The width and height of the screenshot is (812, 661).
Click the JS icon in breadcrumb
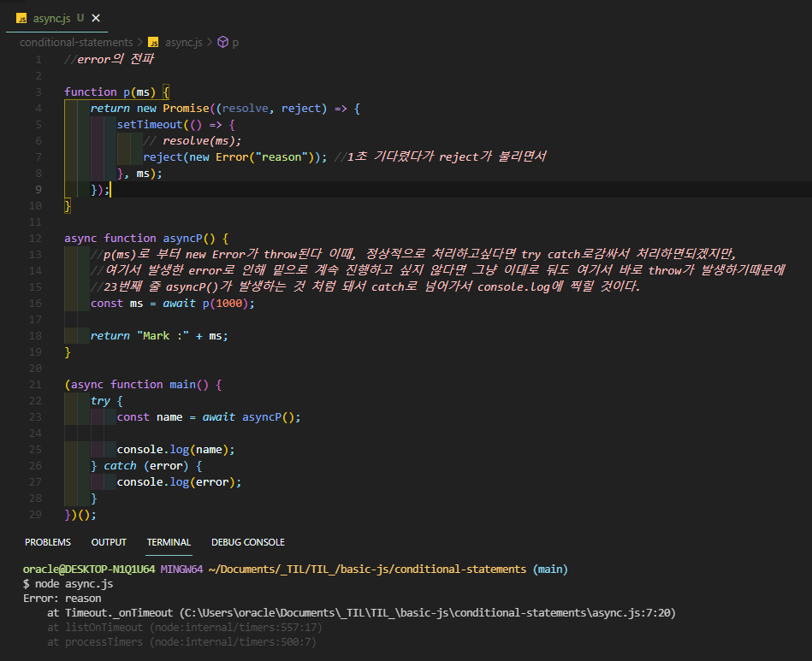(x=153, y=43)
